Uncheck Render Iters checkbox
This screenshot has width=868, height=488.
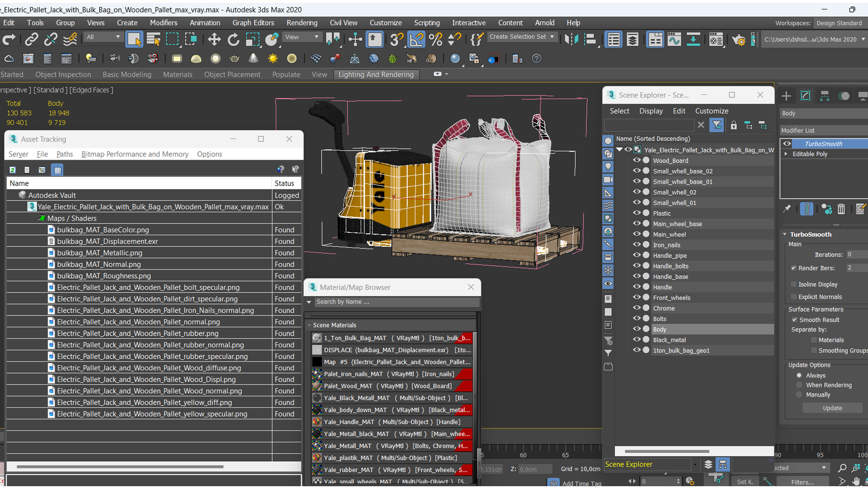pyautogui.click(x=794, y=268)
